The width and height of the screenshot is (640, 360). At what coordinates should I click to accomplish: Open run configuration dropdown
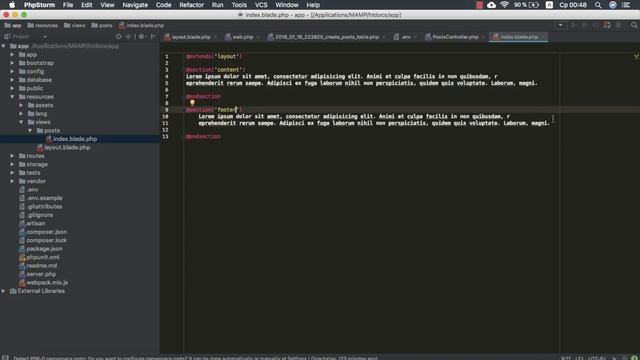point(560,25)
